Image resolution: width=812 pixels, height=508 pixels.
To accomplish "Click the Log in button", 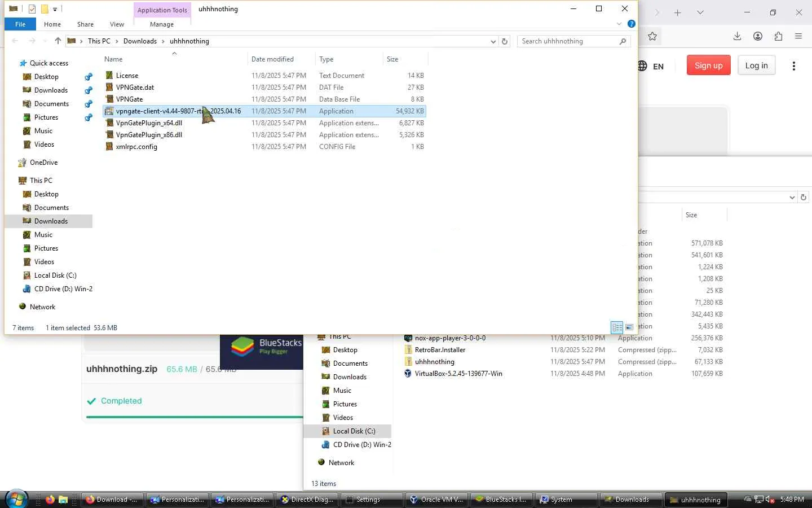I will 756,65.
